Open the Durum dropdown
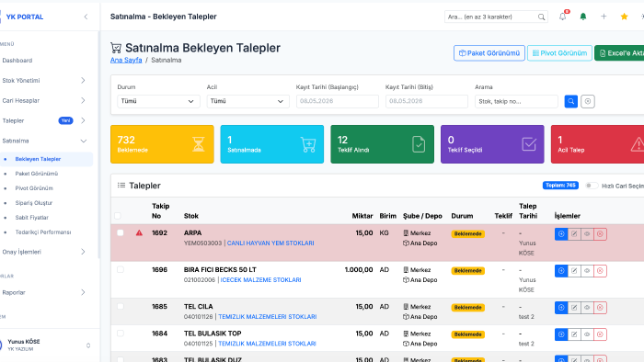 [158, 101]
